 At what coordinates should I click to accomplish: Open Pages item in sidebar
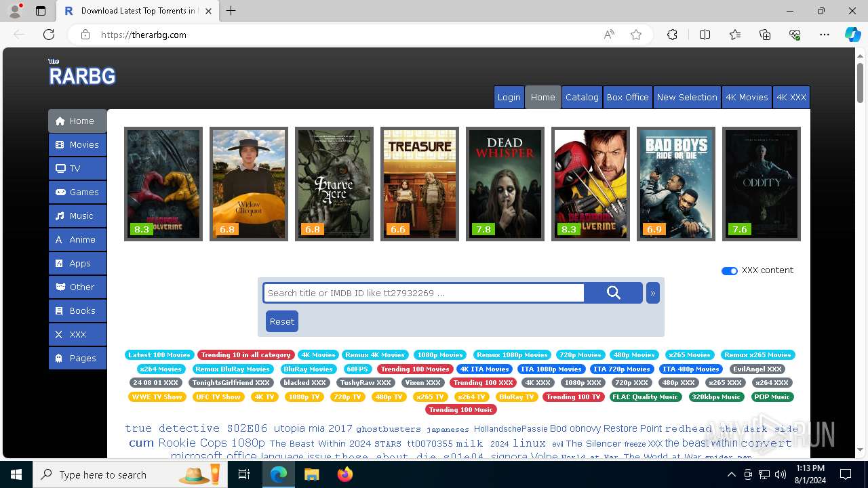[77, 358]
